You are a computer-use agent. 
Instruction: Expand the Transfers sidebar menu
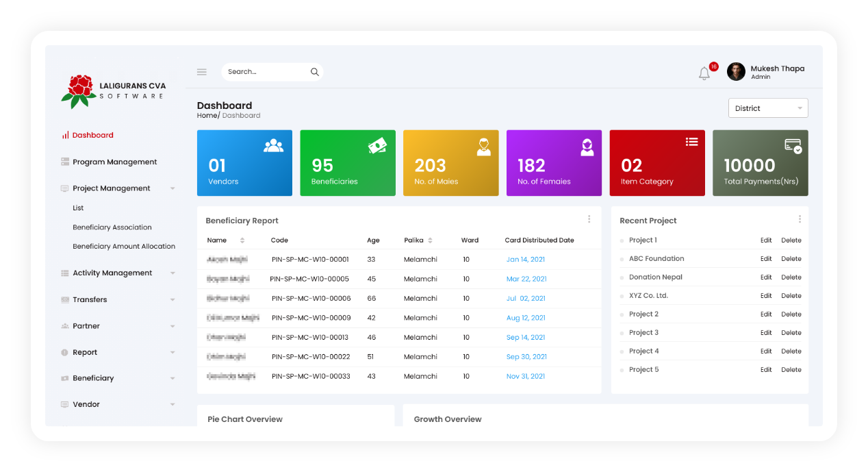[173, 300]
